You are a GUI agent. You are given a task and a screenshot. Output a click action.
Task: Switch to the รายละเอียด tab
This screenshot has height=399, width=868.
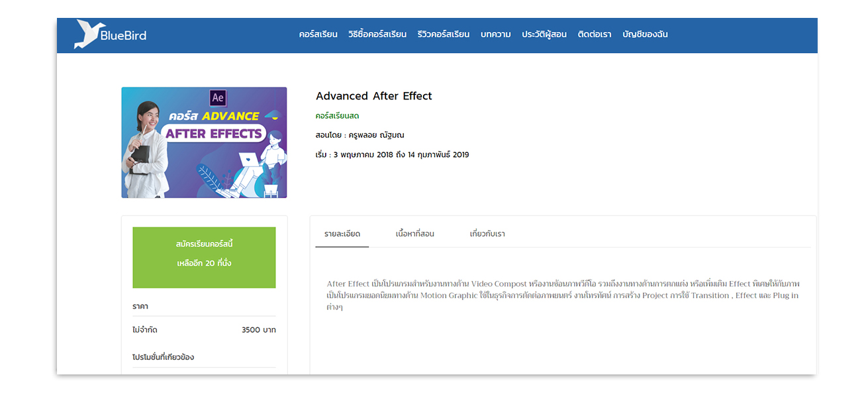click(342, 234)
